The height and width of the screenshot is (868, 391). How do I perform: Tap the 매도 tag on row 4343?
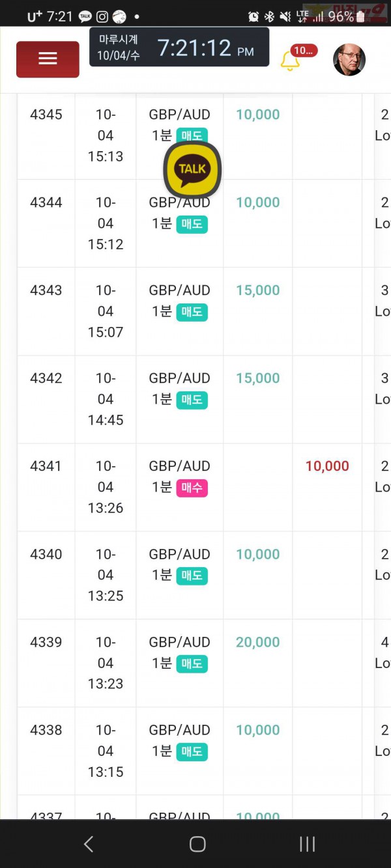tap(192, 312)
